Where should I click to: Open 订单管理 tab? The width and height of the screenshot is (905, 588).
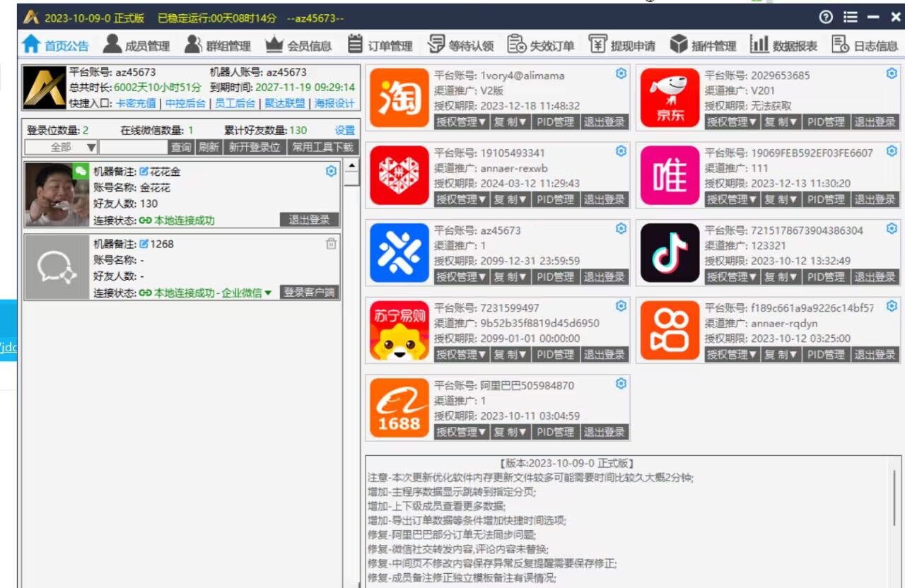(380, 45)
